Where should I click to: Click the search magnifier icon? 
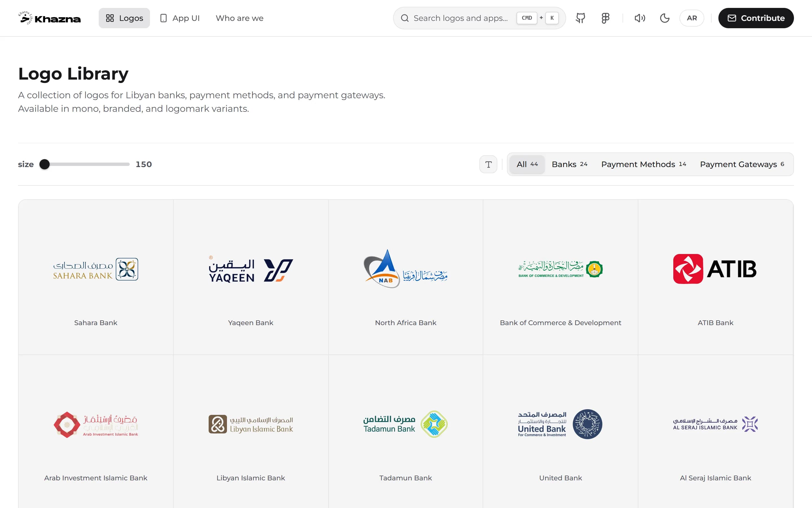point(405,18)
